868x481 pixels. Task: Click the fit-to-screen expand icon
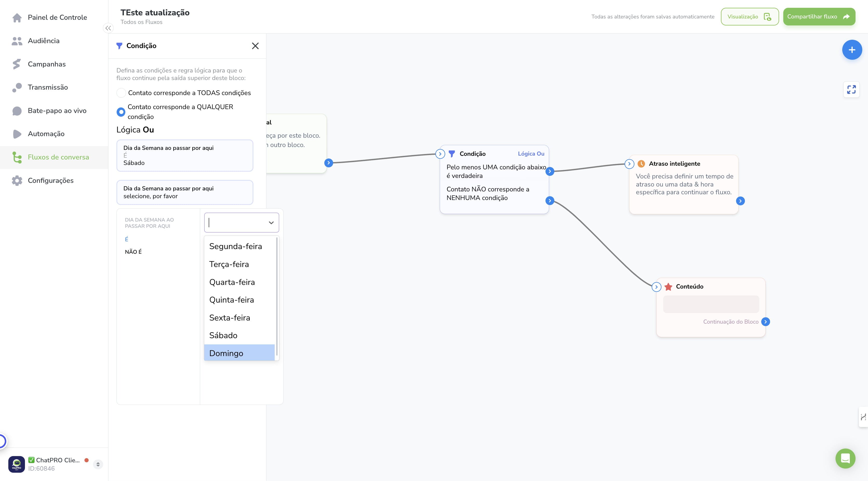(x=851, y=89)
